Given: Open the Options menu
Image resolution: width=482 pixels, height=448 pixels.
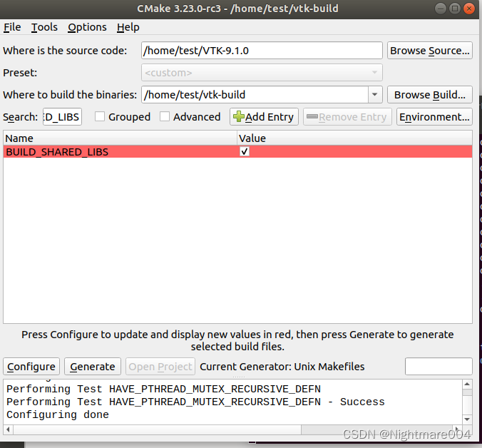Looking at the screenshot, I should click(x=87, y=27).
